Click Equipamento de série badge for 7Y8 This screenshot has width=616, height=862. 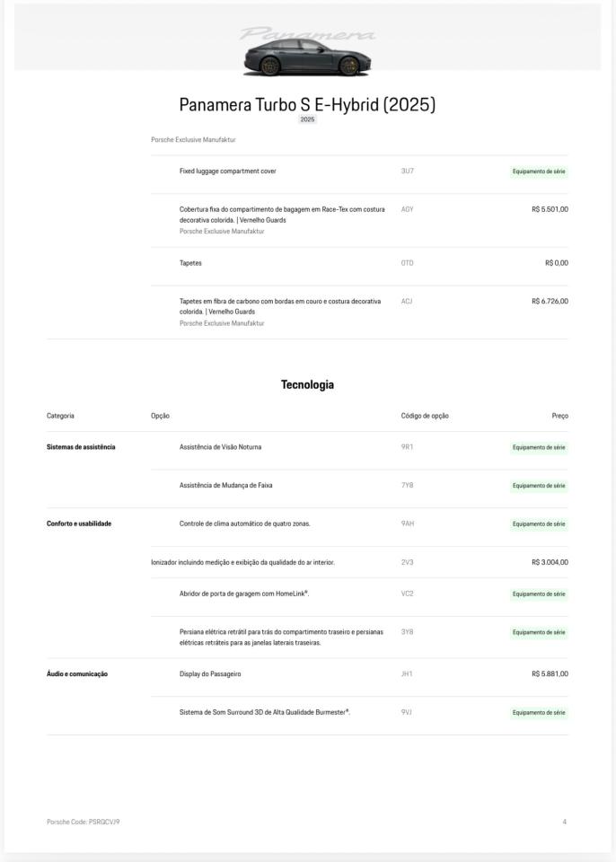[539, 486]
